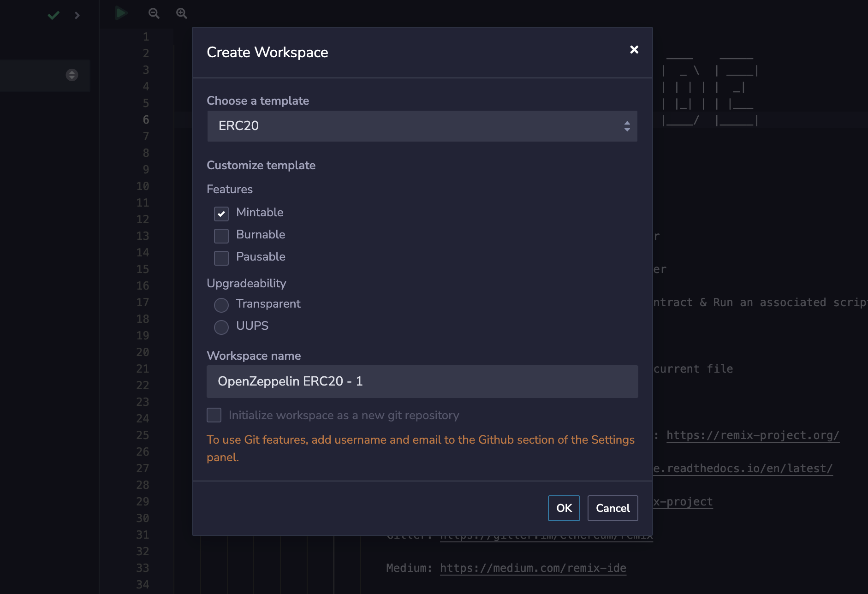868x594 pixels.
Task: Open the medium.com/remix-ide link in editor
Action: point(533,568)
